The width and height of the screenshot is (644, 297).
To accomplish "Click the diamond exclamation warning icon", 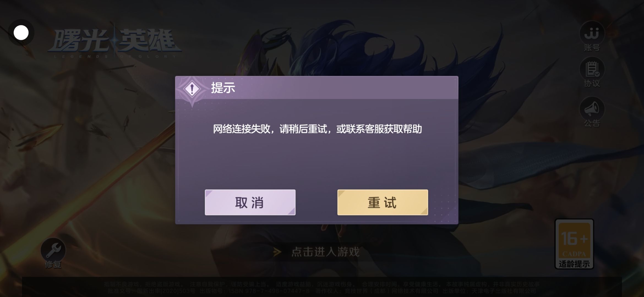I will click(x=192, y=89).
